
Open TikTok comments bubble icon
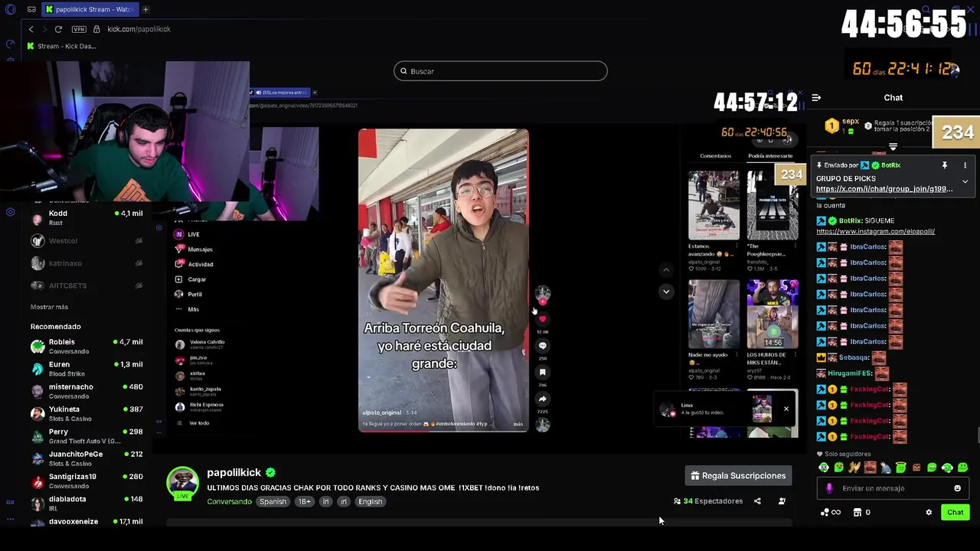pyautogui.click(x=543, y=346)
